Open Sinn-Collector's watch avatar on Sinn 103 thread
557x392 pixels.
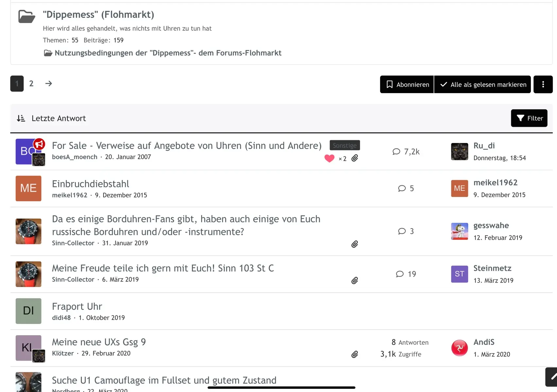point(28,274)
